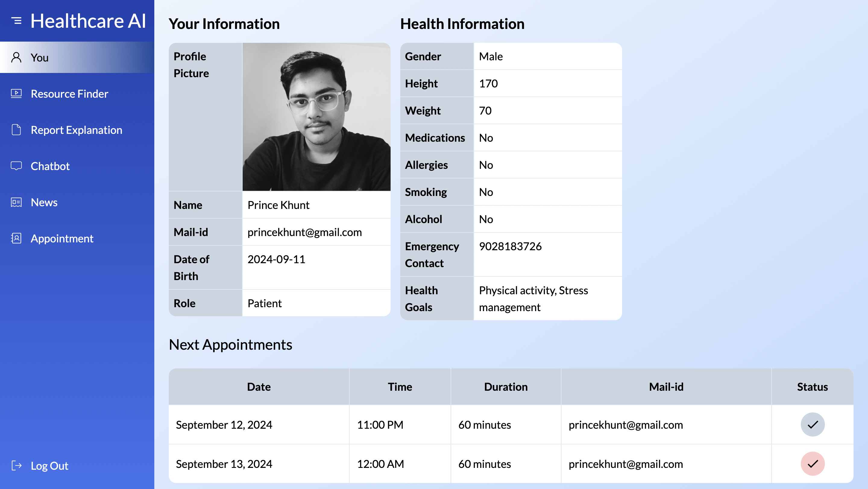Click 60 minutes for September 13
Screen dimensions: 868x489
tap(485, 464)
